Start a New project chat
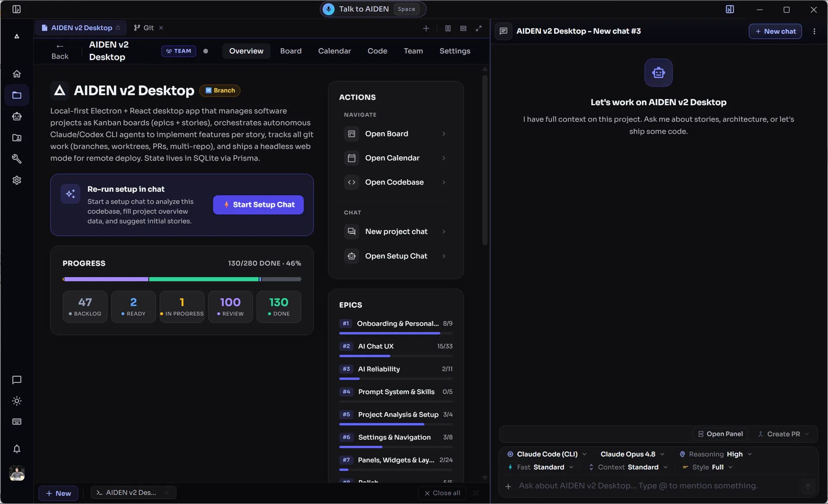Viewport: 828px width, 504px height. tap(395, 232)
